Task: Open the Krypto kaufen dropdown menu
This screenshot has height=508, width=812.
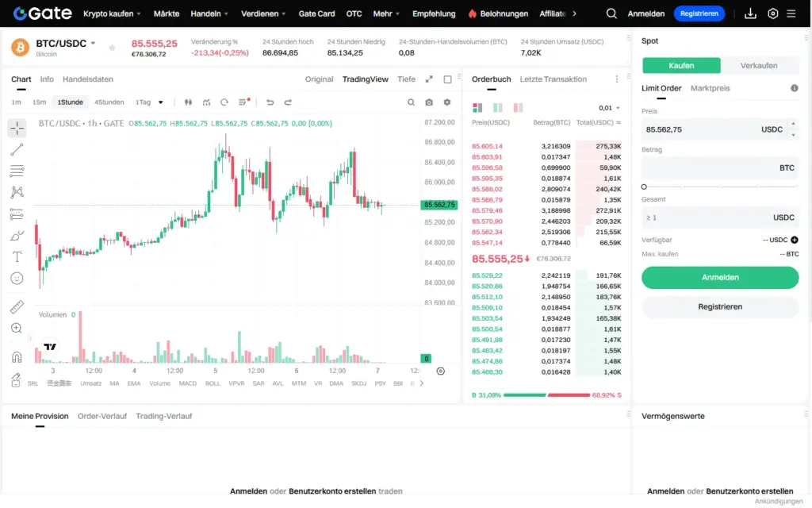Action: pos(112,13)
